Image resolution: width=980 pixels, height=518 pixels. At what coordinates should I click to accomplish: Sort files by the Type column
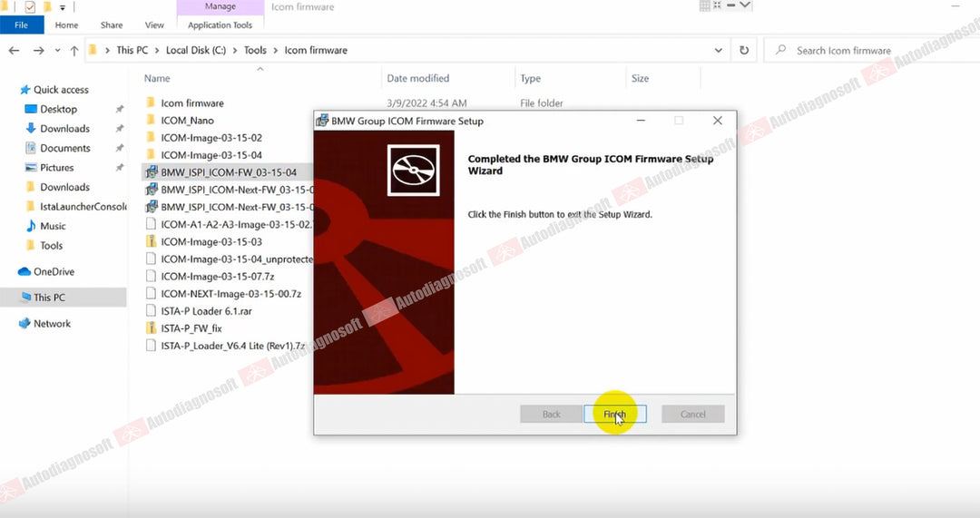pyautogui.click(x=530, y=78)
